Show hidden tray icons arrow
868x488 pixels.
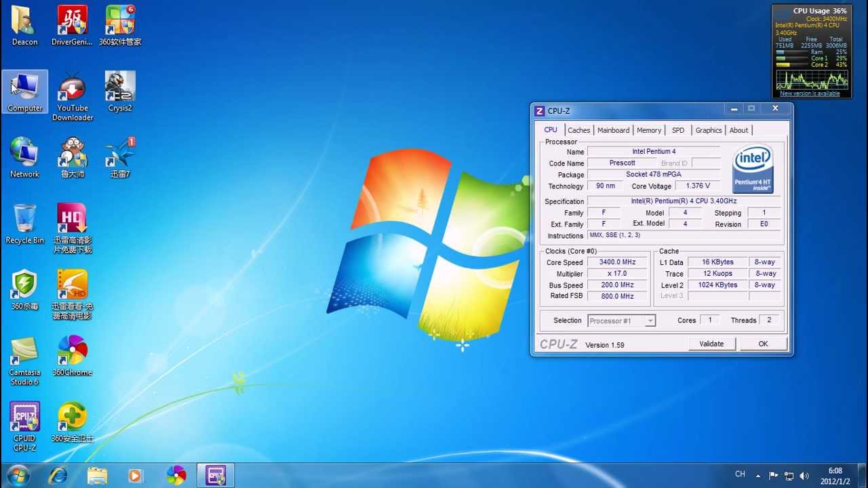click(758, 475)
